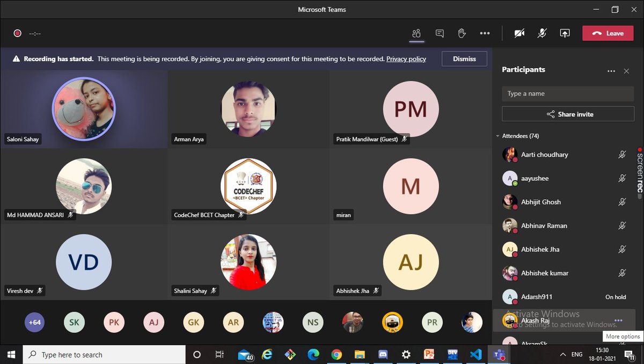Click muted mic icon beside Abhinav Raman

pyautogui.click(x=622, y=225)
